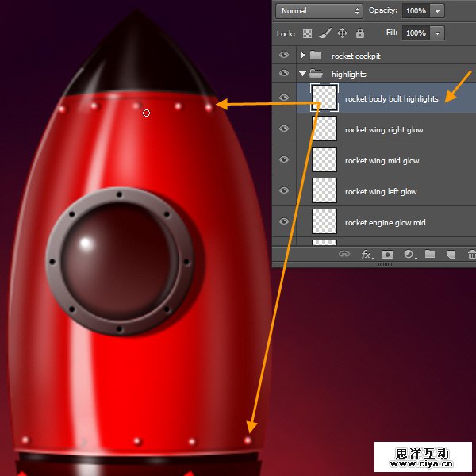Open the blend mode dropdown set to Normal
The height and width of the screenshot is (476, 476).
tap(319, 11)
